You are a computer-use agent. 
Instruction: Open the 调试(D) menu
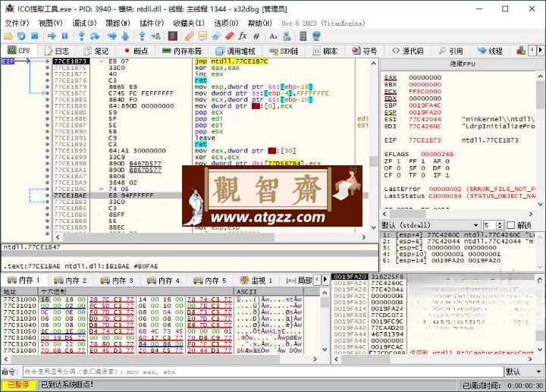(x=84, y=24)
